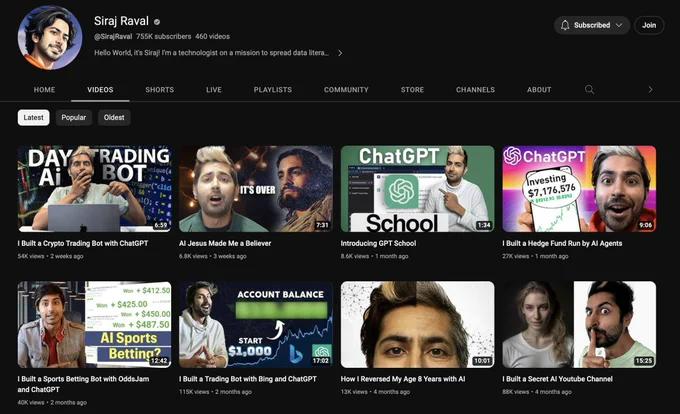
Task: Open 'I Built a Crypto Trading Bot with ChatGPT' title
Action: tap(82, 243)
